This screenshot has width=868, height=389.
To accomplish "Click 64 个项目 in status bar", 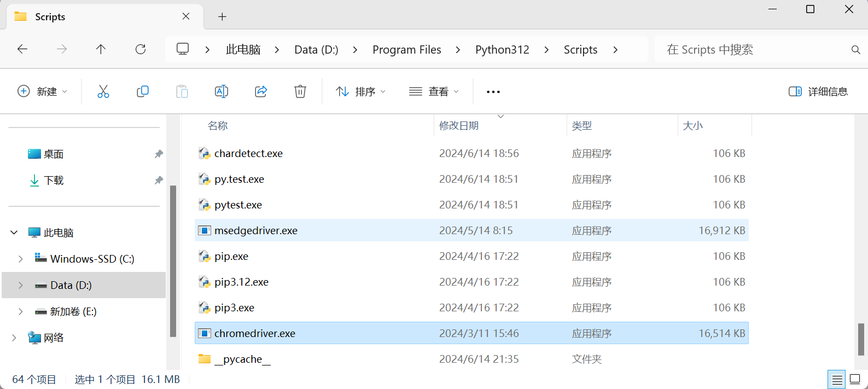I will point(34,379).
